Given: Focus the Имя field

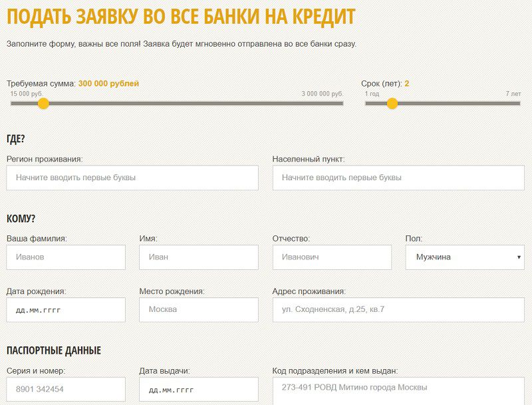Looking at the screenshot, I should point(199,257).
